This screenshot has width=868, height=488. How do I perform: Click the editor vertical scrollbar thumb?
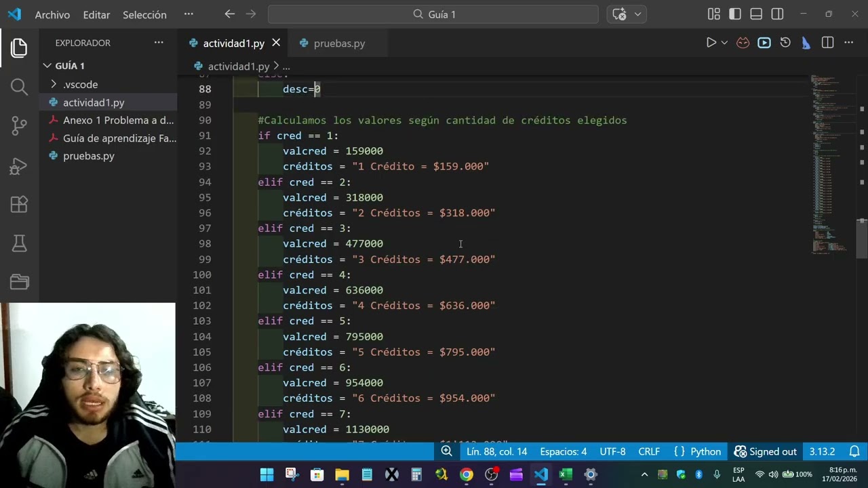click(861, 238)
